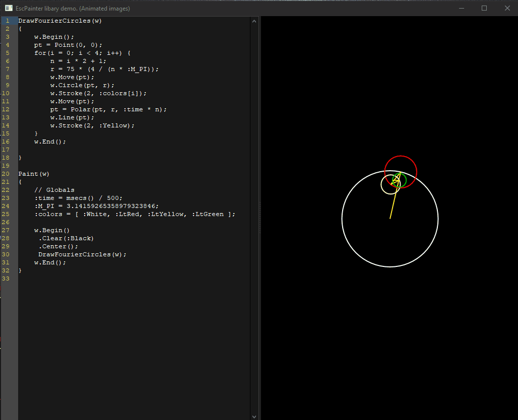Click the 'Paint(w)' function header
This screenshot has width=518, height=420.
(x=34, y=174)
